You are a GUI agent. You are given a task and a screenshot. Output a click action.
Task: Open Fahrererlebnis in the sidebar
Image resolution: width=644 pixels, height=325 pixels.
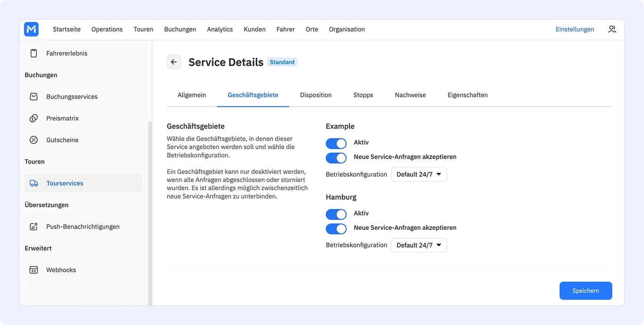[83, 53]
